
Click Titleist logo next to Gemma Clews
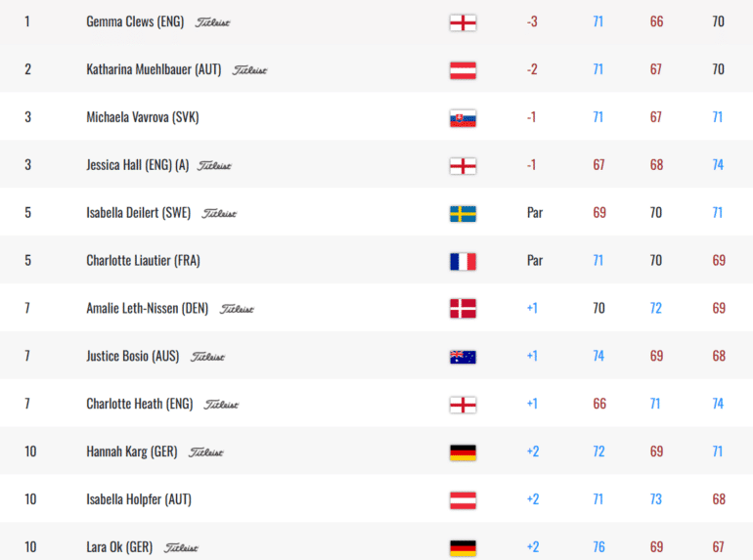click(x=212, y=22)
